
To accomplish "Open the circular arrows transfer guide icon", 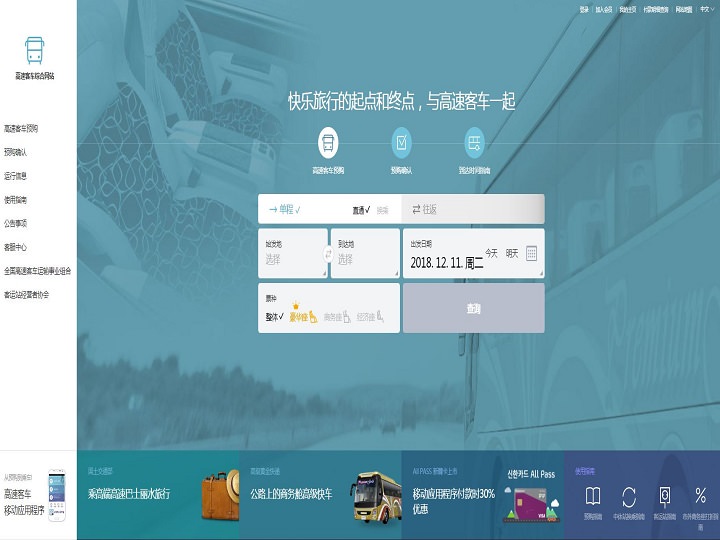I will (x=629, y=497).
